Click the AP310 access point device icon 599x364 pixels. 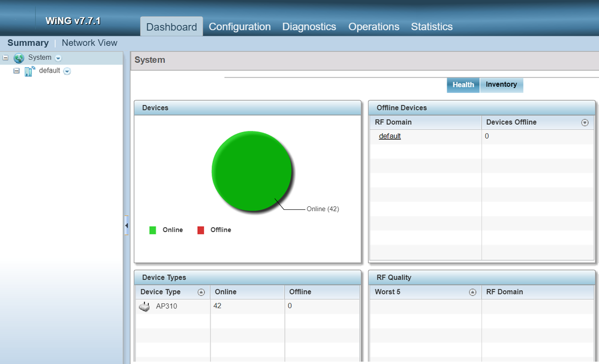coord(145,306)
